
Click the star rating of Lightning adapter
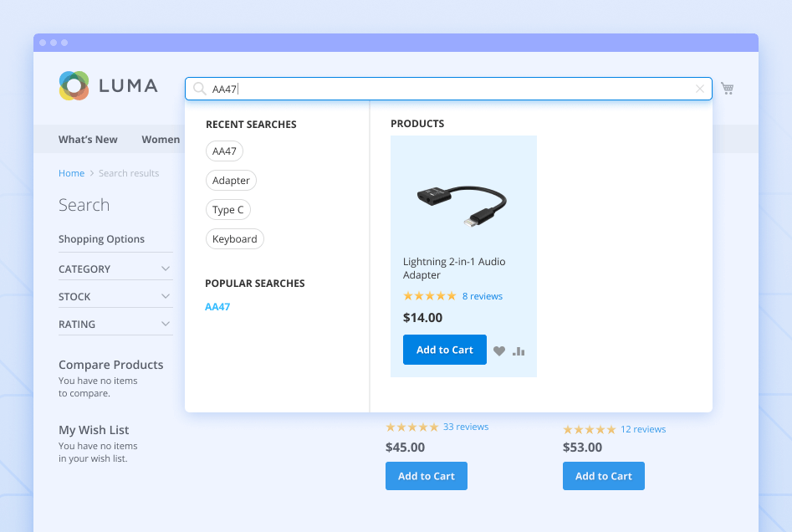click(429, 296)
